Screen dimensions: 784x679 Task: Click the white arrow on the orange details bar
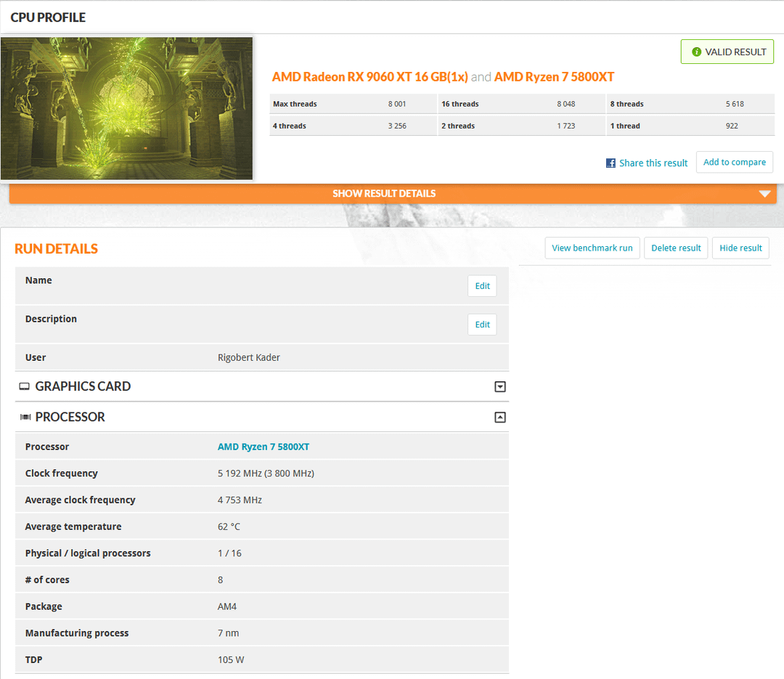[764, 194]
